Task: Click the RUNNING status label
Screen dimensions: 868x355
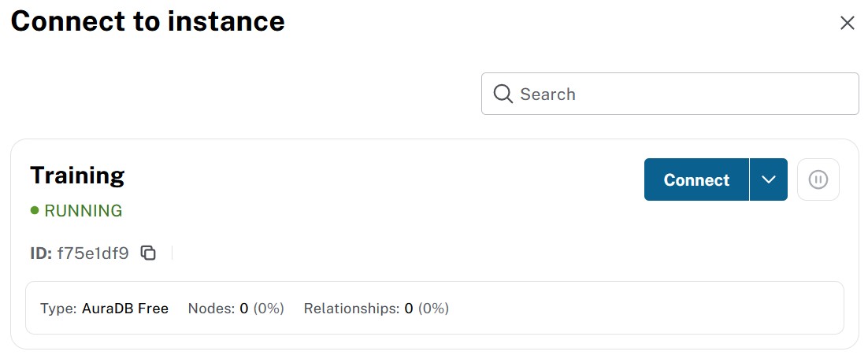Action: [83, 211]
